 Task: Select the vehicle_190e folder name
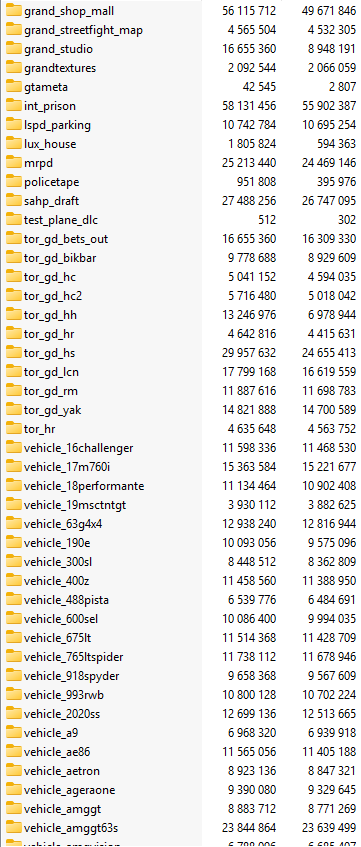tap(56, 542)
